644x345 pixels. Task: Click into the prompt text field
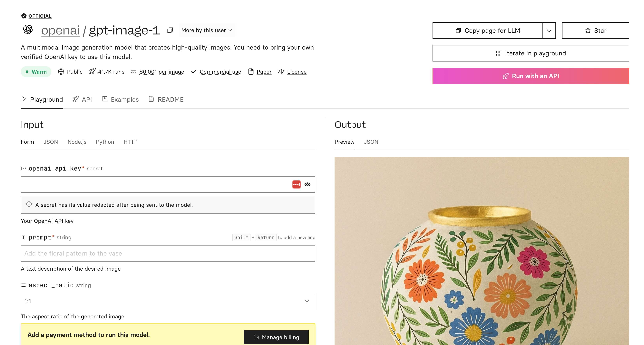pos(168,253)
